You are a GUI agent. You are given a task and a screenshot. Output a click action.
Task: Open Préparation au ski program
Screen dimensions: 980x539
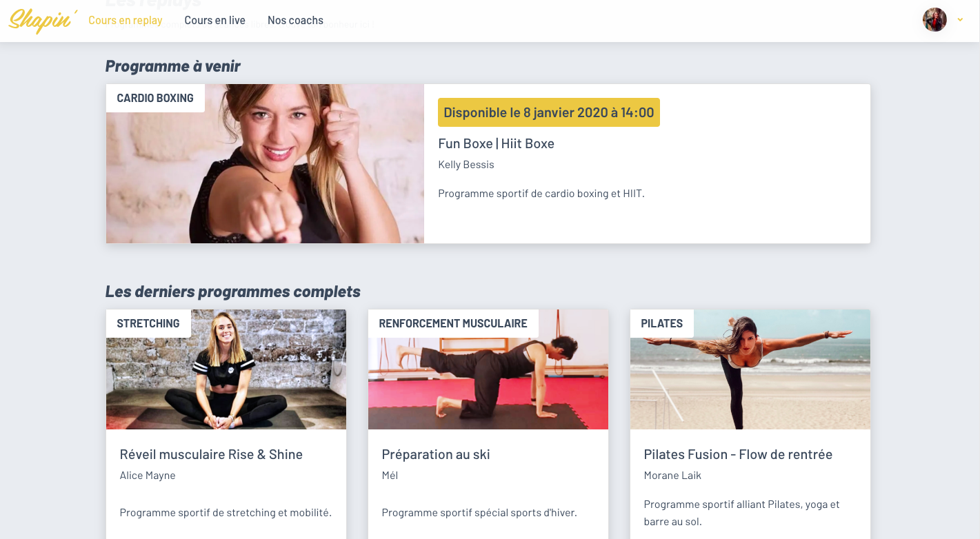coord(436,454)
